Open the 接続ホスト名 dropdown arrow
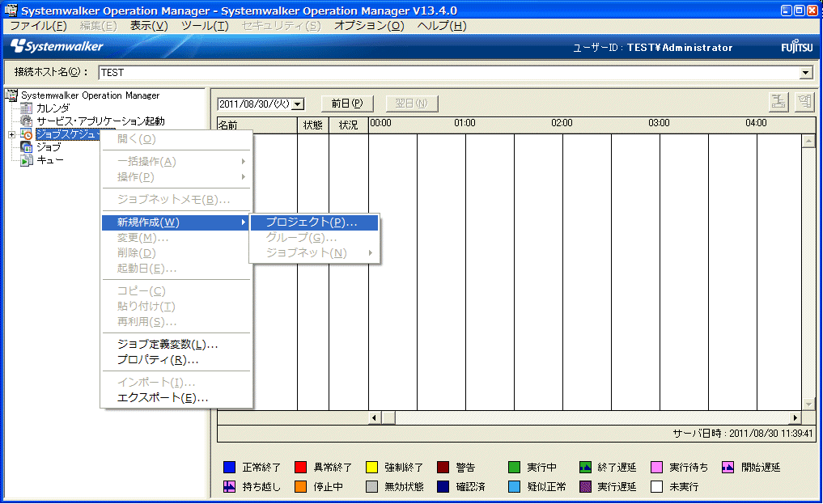Viewport: 823px width, 504px height. coord(806,73)
